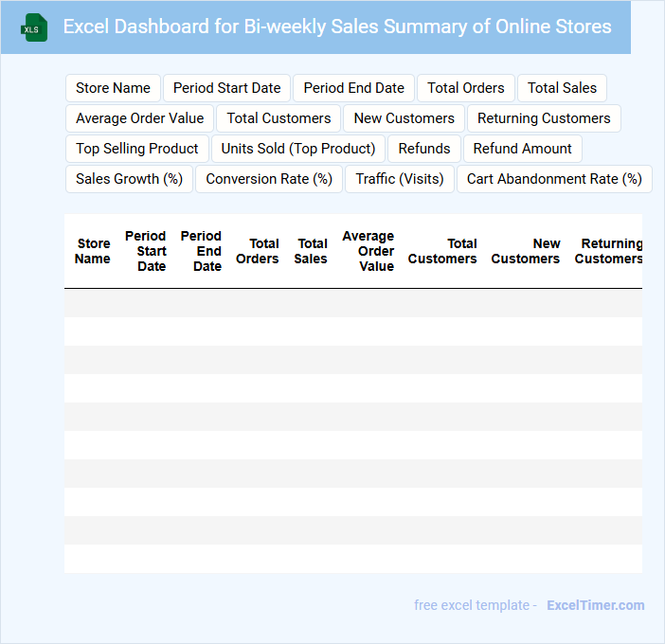The width and height of the screenshot is (665, 644).
Task: Choose the Period End Date tag
Action: 353,88
